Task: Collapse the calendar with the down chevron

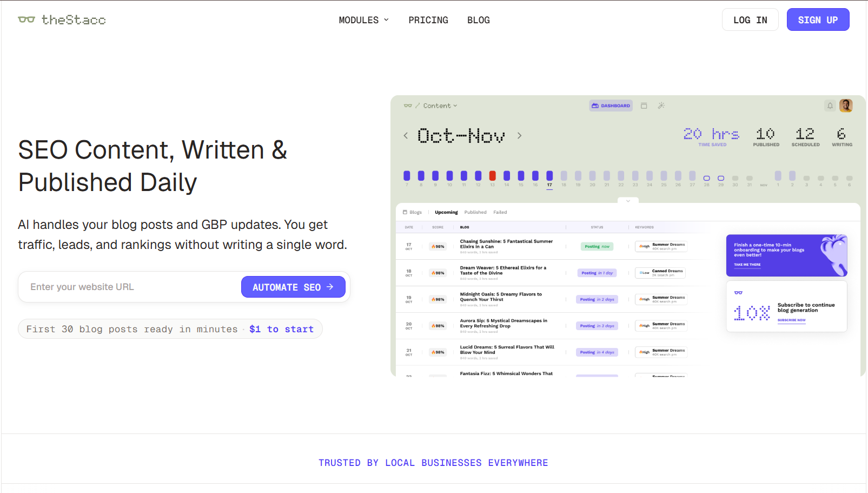Action: 628,201
